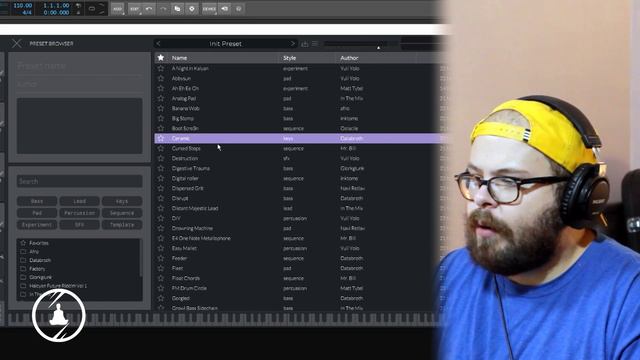Favorite the Analog Pad preset star
The image size is (640, 360).
161,98
